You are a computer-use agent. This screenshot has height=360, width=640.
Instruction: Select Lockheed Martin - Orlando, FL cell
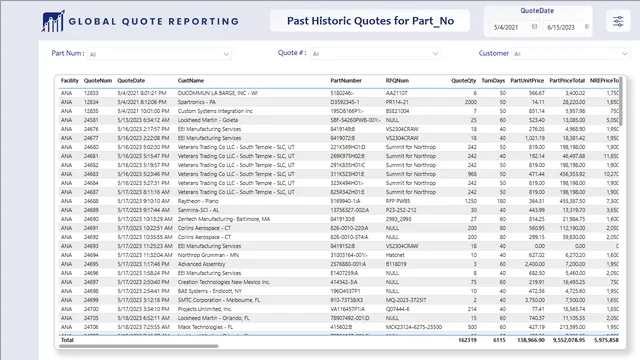click(x=213, y=318)
